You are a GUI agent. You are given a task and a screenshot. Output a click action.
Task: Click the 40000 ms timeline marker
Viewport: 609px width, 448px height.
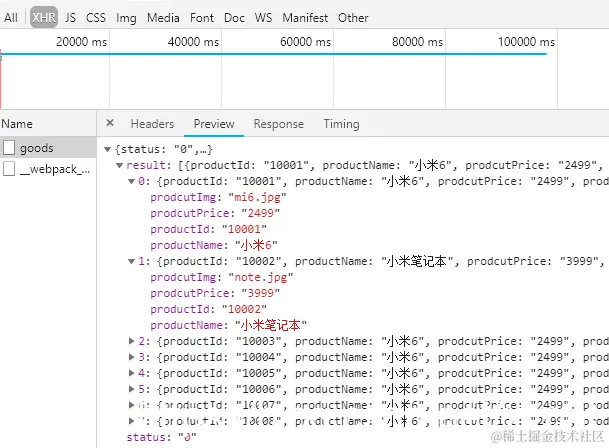(x=193, y=42)
